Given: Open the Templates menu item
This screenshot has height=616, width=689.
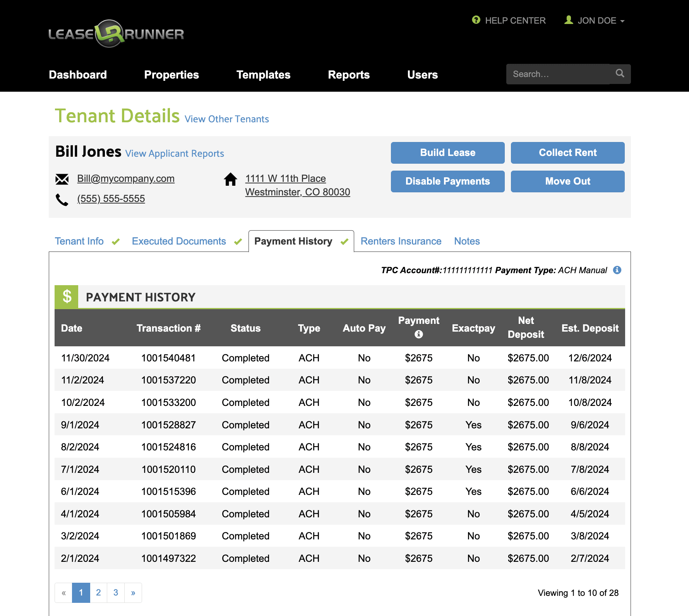Looking at the screenshot, I should click(263, 75).
